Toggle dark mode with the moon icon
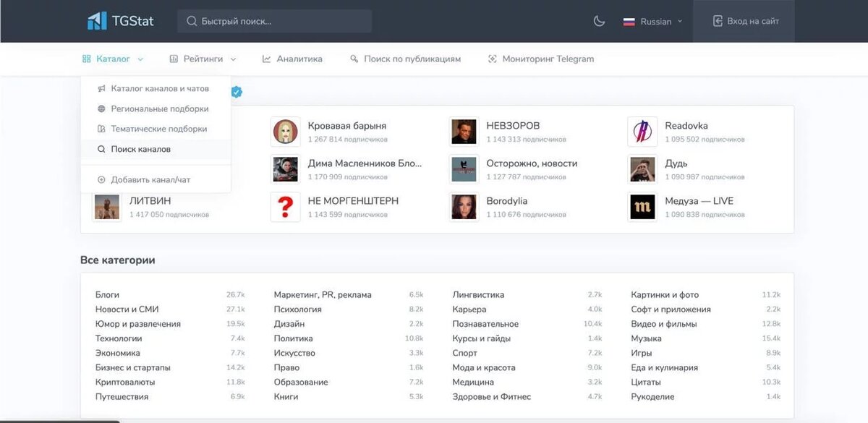Viewport: 868px width, 423px height. (599, 21)
